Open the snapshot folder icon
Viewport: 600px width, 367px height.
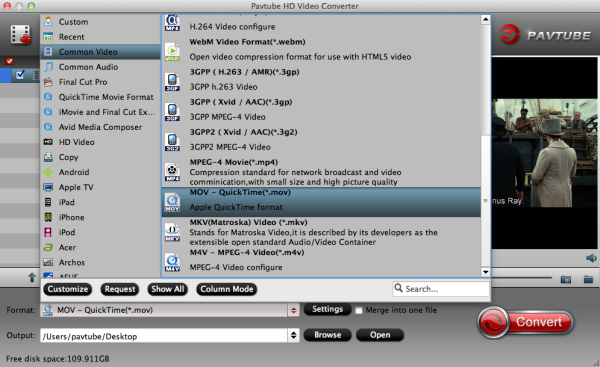[589, 279]
